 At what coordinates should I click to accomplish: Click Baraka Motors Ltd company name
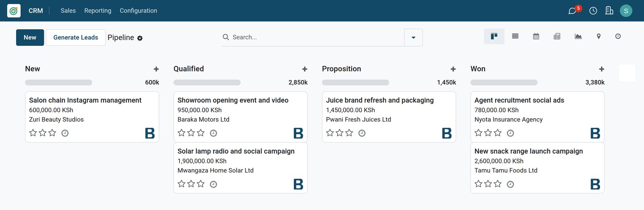[x=204, y=119]
